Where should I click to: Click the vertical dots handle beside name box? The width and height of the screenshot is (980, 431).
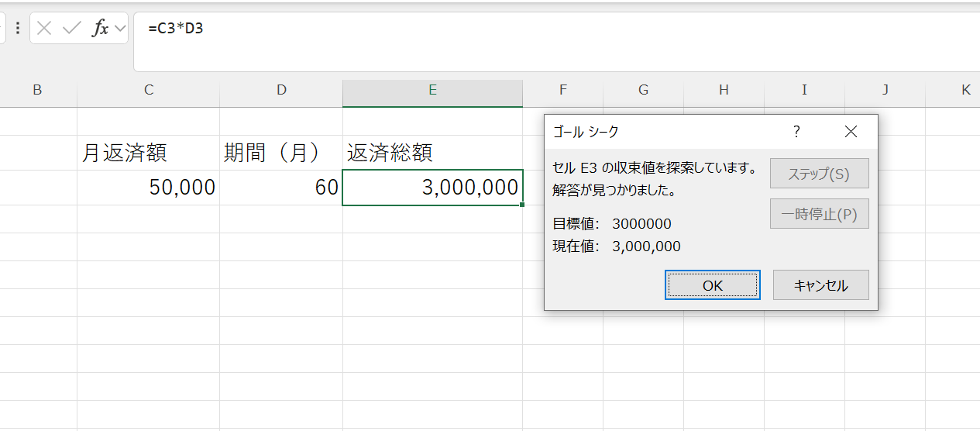tap(18, 29)
